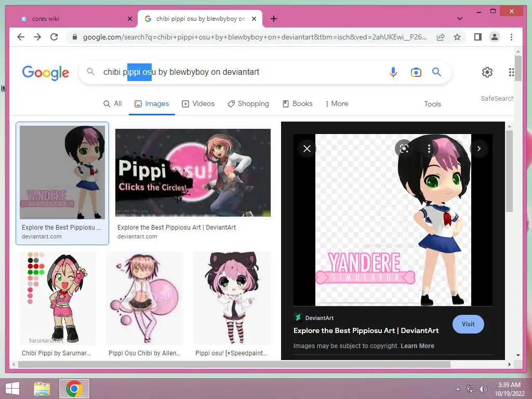This screenshot has height=399, width=532.
Task: Go back to the previous page
Action: 21,37
